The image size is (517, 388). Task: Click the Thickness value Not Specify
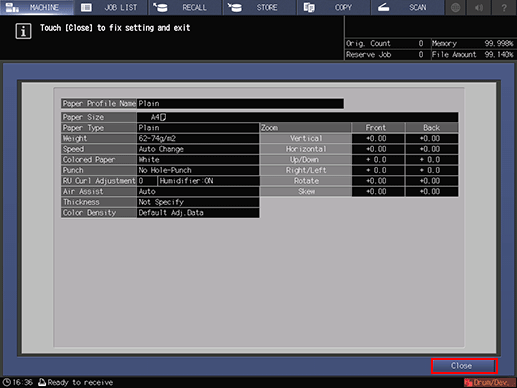pos(198,202)
